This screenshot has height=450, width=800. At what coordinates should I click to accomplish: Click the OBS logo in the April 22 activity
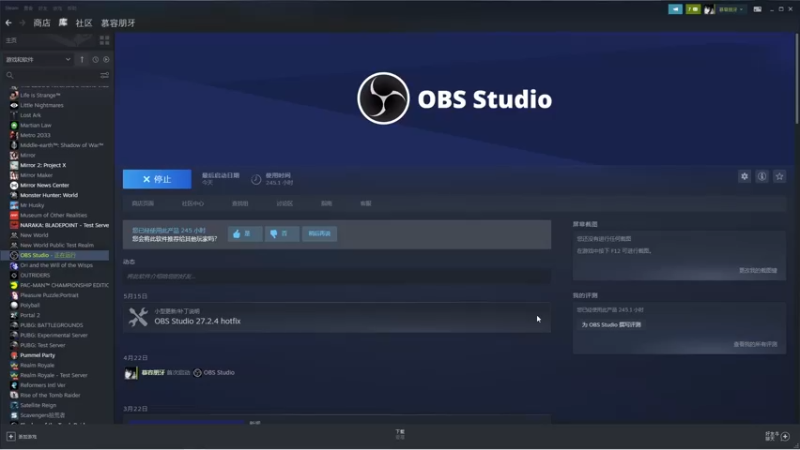(x=197, y=373)
